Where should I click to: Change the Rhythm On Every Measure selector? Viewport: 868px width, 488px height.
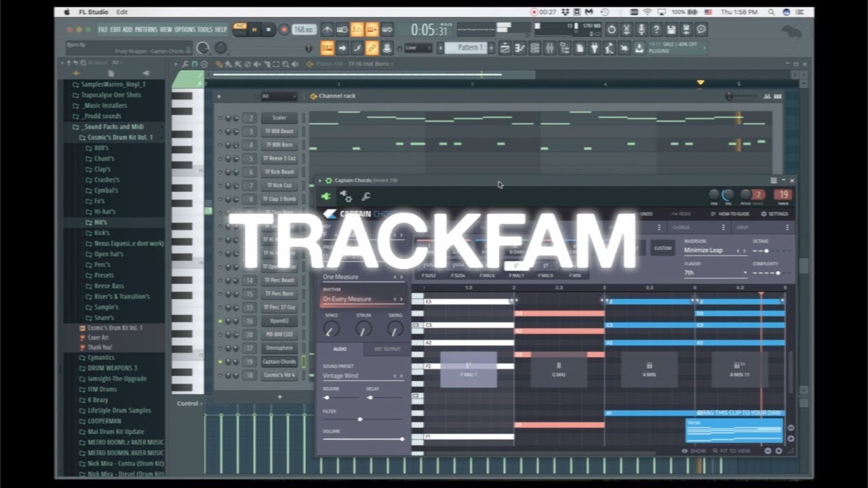click(x=363, y=299)
